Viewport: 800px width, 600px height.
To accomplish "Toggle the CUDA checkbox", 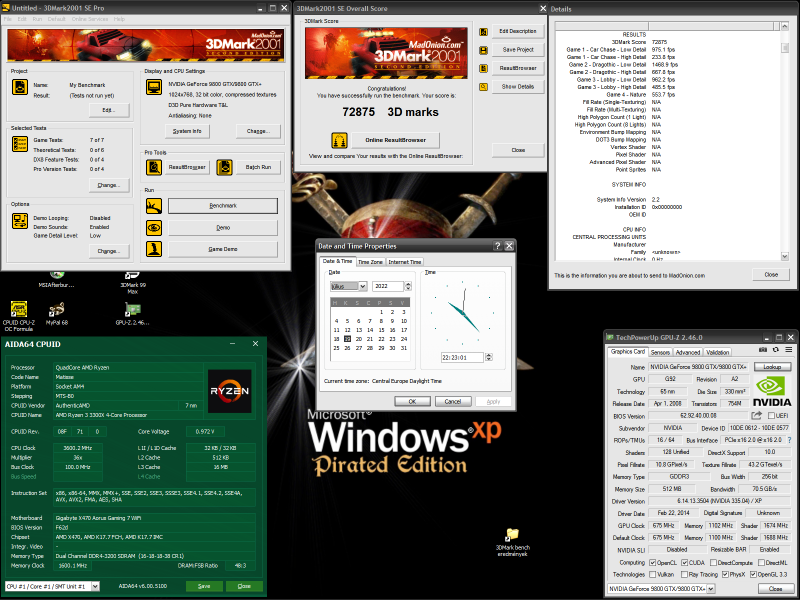I will pyautogui.click(x=685, y=563).
